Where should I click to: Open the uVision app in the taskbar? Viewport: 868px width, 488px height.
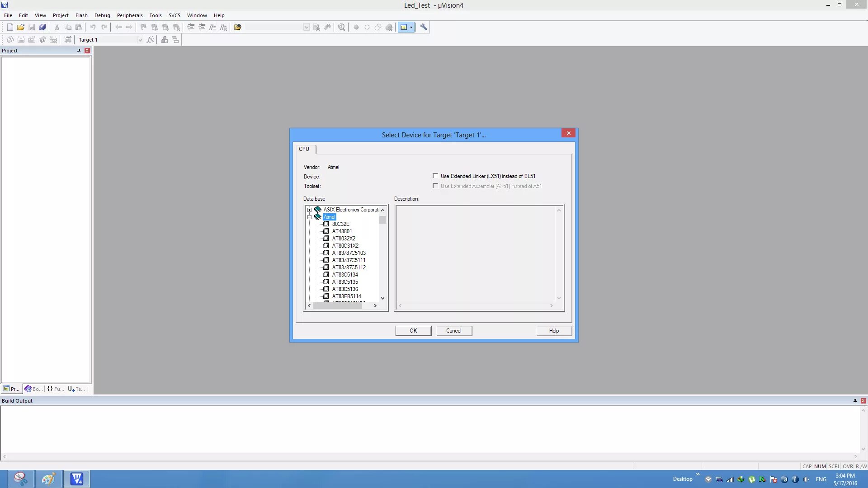pos(76,479)
